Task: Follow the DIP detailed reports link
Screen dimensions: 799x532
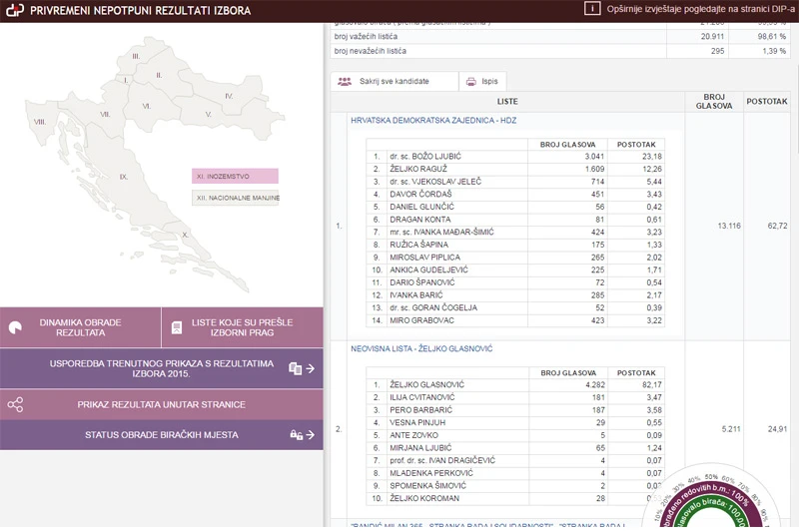Action: [x=701, y=9]
